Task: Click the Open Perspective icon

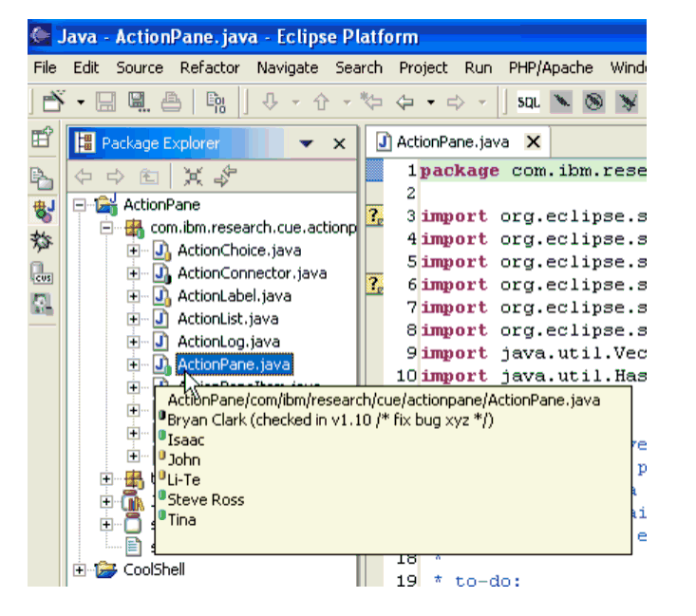Action: 42,140
